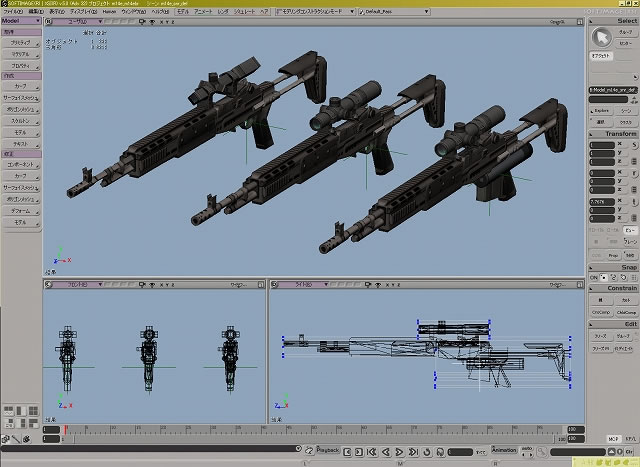Switch to the MCP tab at bottom right
Viewport: 640px width, 467px height.
tap(612, 438)
